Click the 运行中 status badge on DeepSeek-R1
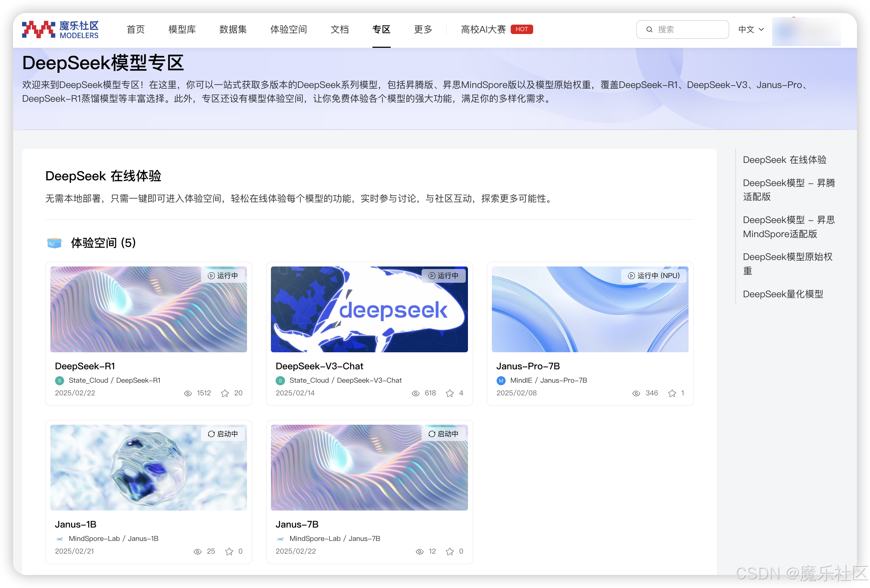The width and height of the screenshot is (870, 588). pos(223,276)
